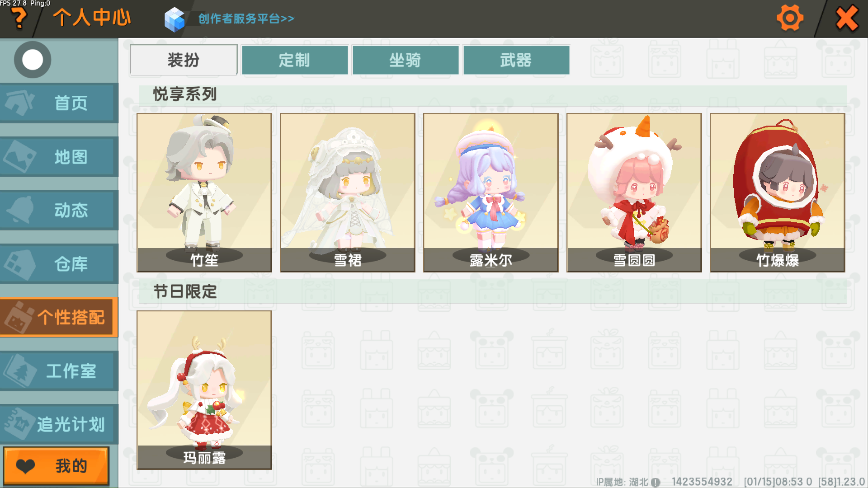Switch to the 武器 tab
This screenshot has width=868, height=488.
[516, 60]
